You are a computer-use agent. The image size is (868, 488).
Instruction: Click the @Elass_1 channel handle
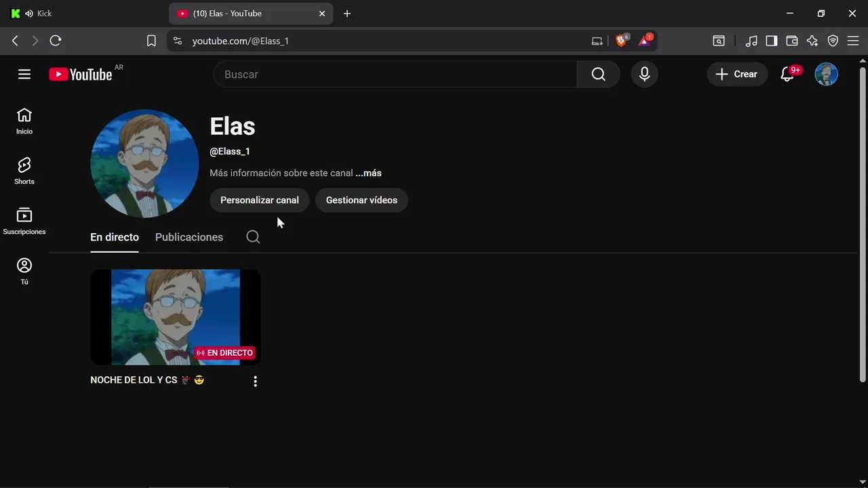coord(230,151)
